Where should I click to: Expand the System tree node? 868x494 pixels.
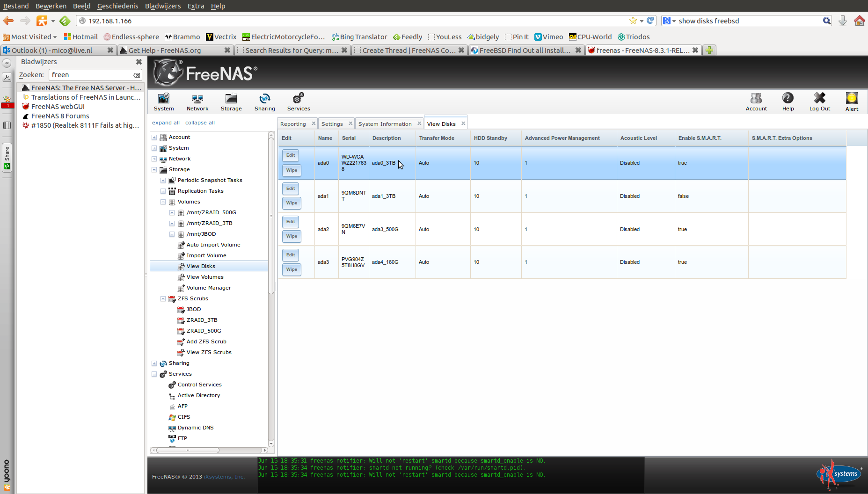pos(154,148)
